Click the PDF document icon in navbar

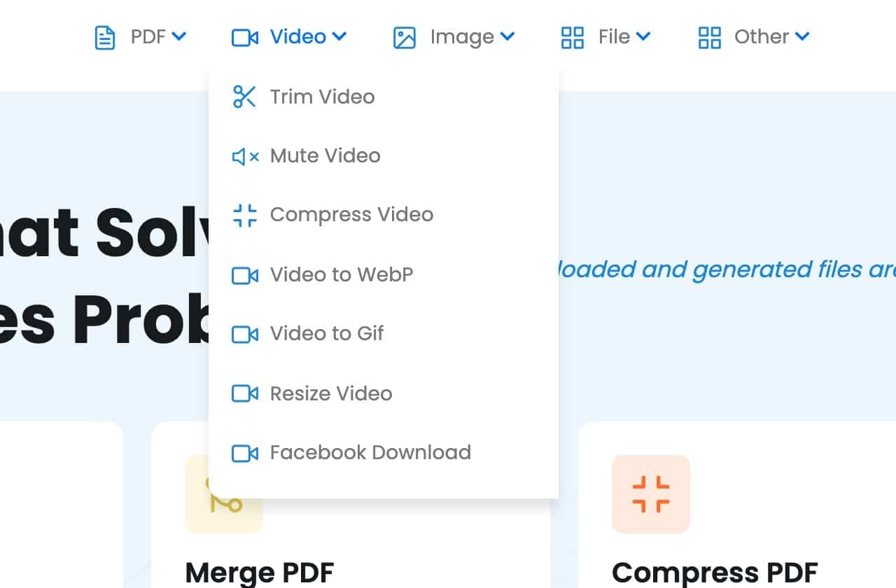tap(105, 37)
